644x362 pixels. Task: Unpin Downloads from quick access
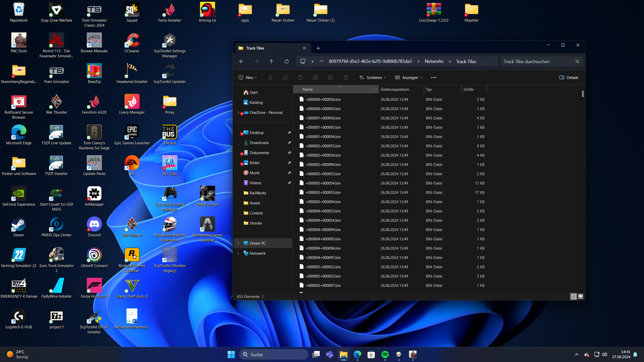tap(289, 143)
